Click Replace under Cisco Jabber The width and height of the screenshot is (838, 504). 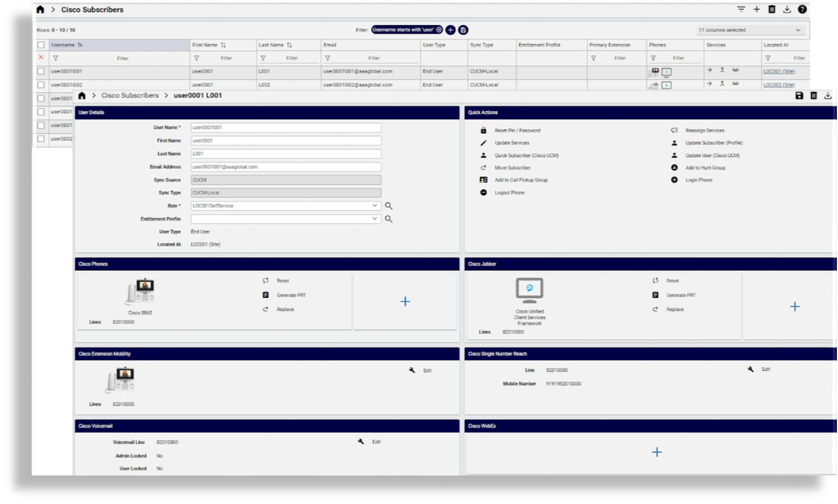click(675, 309)
